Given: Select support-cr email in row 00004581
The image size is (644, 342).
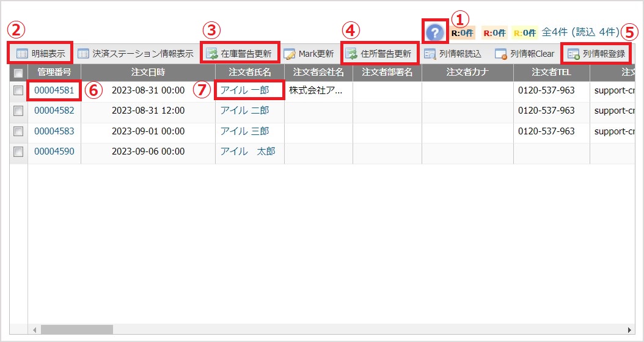Looking at the screenshot, I should coord(615,90).
